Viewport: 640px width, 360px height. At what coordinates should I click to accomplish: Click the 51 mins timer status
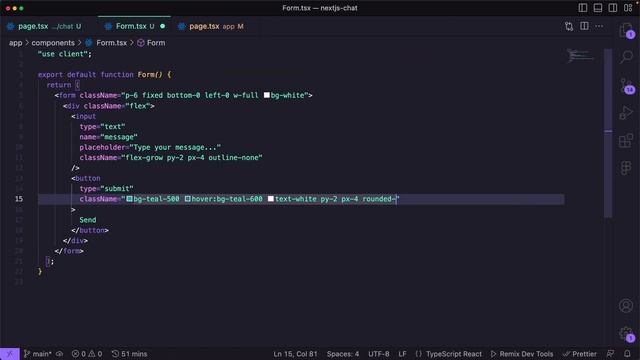[129, 354]
